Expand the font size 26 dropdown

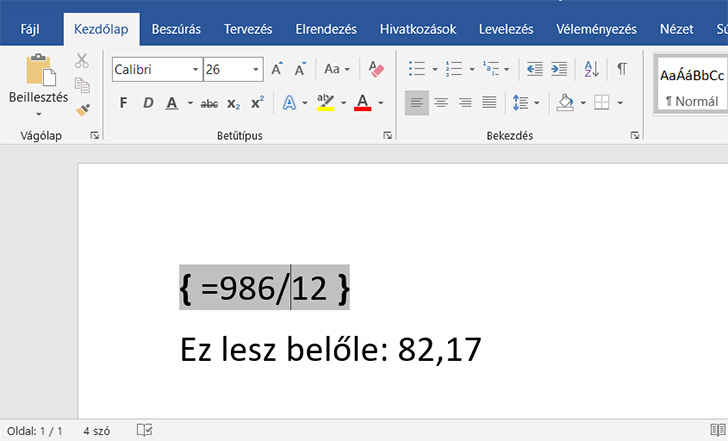(256, 70)
